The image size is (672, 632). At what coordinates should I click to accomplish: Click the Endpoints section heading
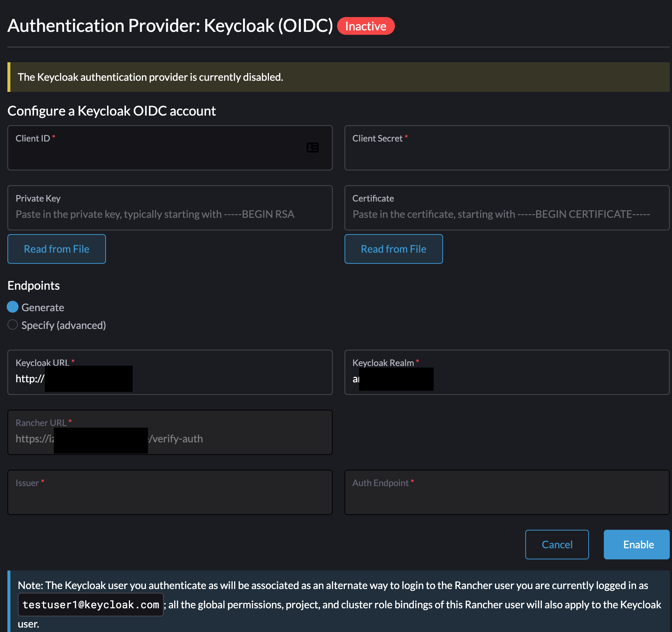(34, 286)
